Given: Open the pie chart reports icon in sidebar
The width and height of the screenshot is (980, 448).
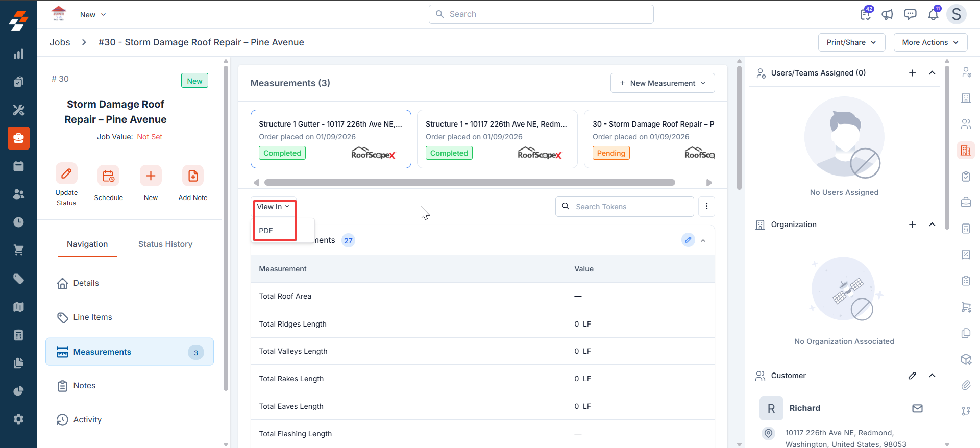Looking at the screenshot, I should coord(18,391).
